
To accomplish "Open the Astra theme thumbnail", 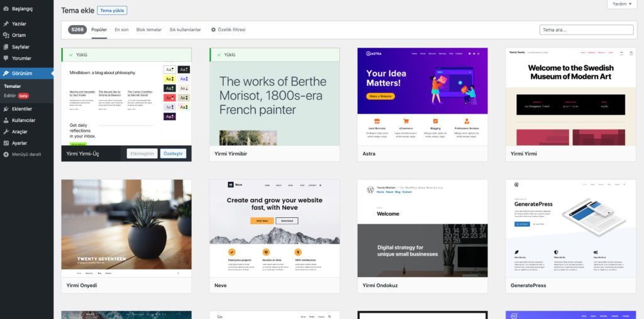I will tap(423, 97).
